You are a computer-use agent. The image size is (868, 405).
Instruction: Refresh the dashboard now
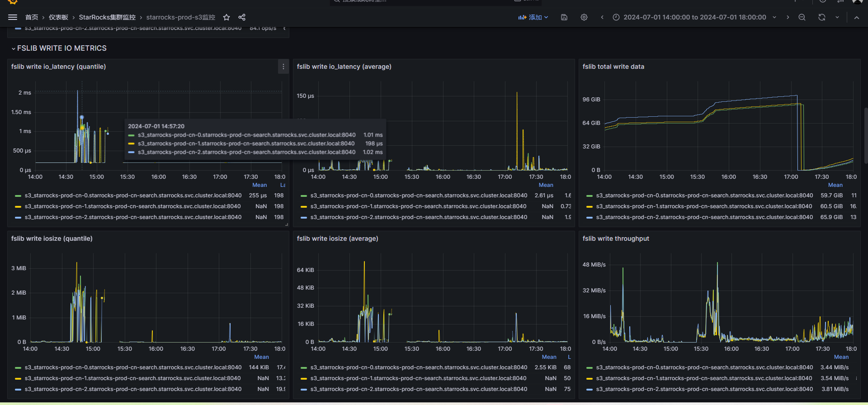[822, 17]
